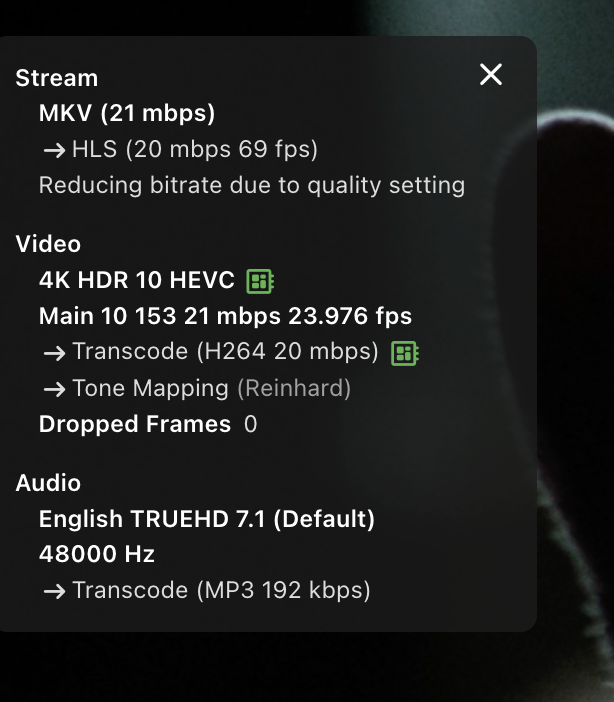
Task: Click the arrow icon before HLS
Action: [54, 150]
